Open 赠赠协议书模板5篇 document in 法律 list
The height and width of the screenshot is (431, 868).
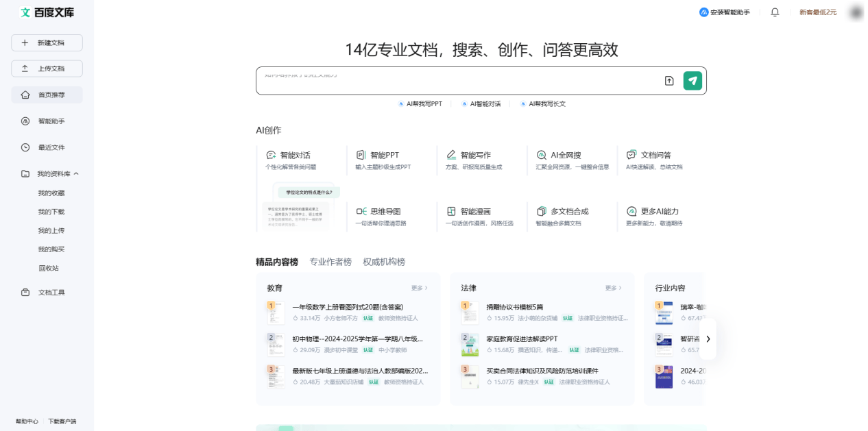click(x=514, y=307)
